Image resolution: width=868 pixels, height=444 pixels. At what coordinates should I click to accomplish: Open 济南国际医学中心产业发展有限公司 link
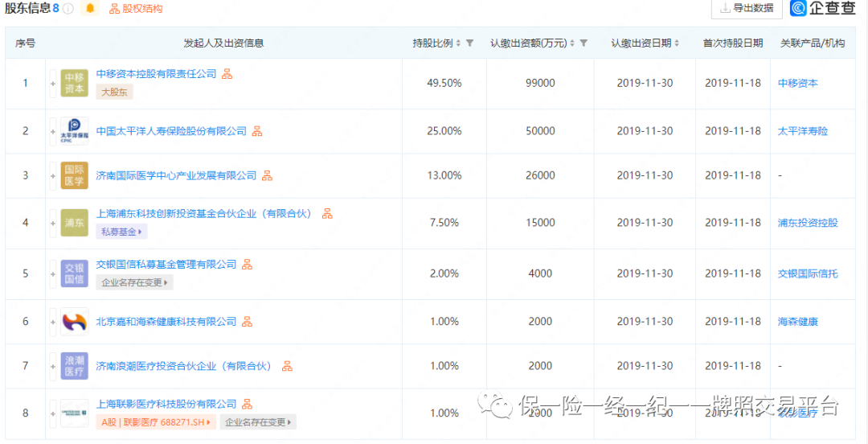176,175
